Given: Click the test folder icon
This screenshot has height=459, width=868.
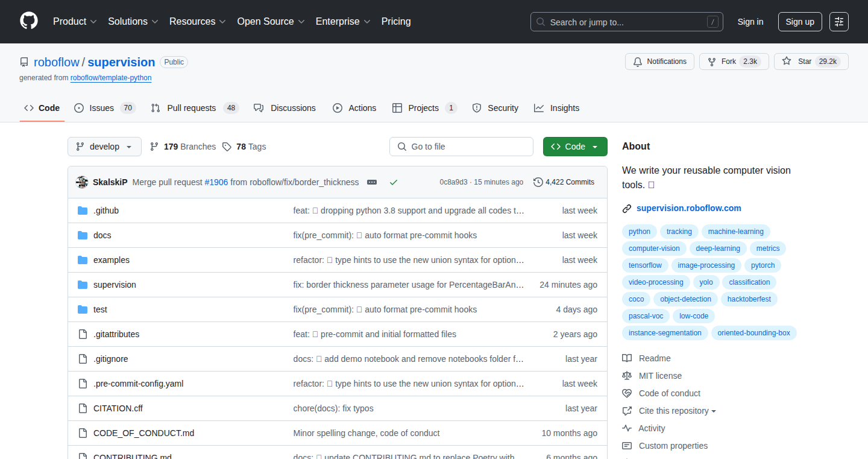Looking at the screenshot, I should (83, 309).
